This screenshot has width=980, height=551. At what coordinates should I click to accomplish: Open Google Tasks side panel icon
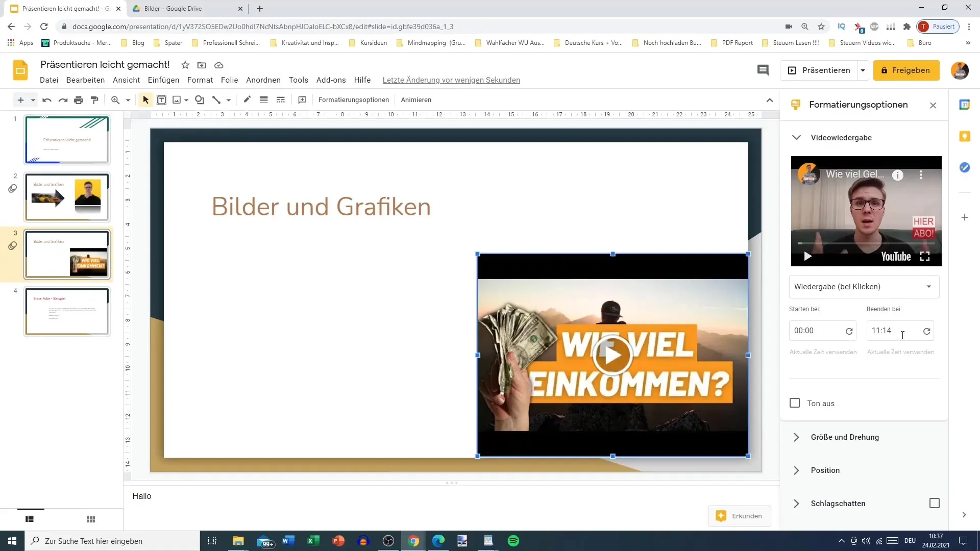[965, 167]
